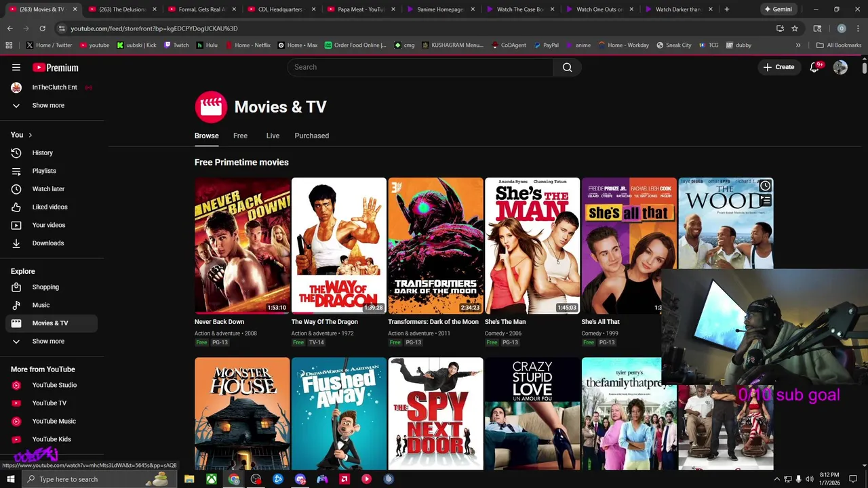Click the Playlists icon in sidebar

tap(16, 171)
